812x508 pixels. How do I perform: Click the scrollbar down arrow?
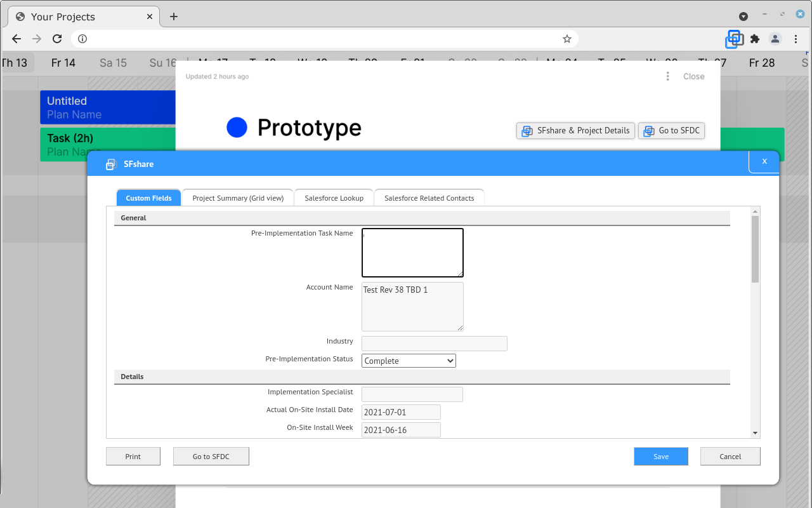coord(755,433)
